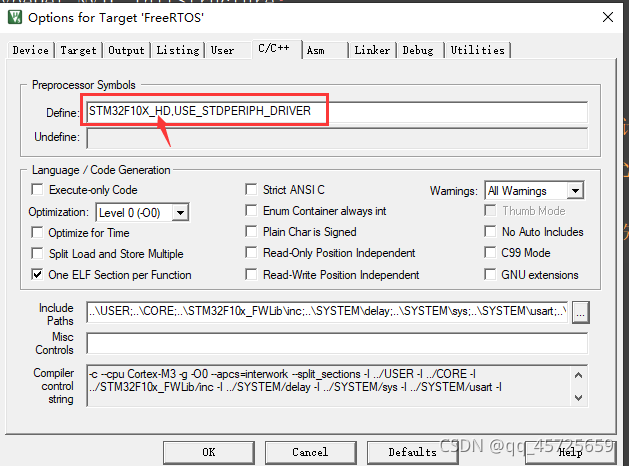Confirm settings with OK button
The image size is (629, 466).
(209, 452)
